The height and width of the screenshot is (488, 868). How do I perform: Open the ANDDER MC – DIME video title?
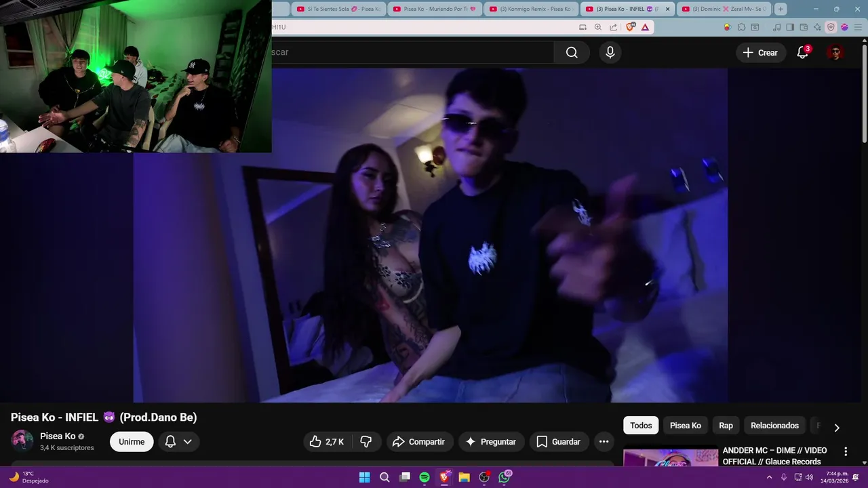tap(775, 456)
